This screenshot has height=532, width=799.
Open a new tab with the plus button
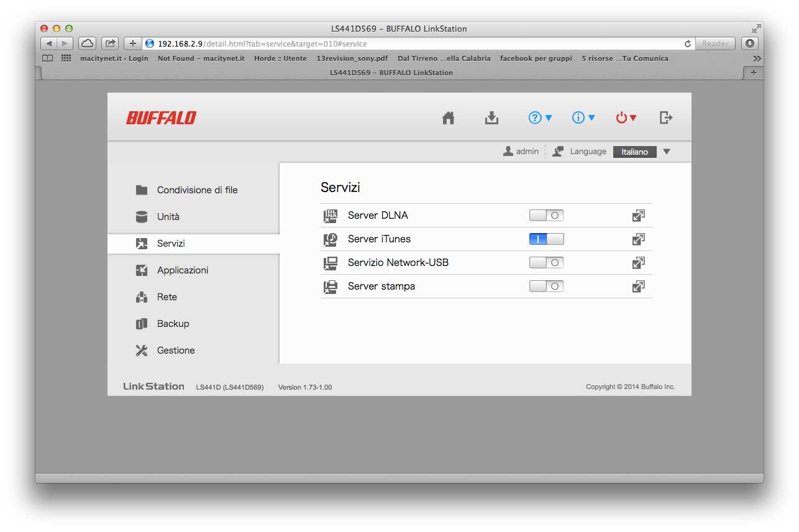coord(754,73)
